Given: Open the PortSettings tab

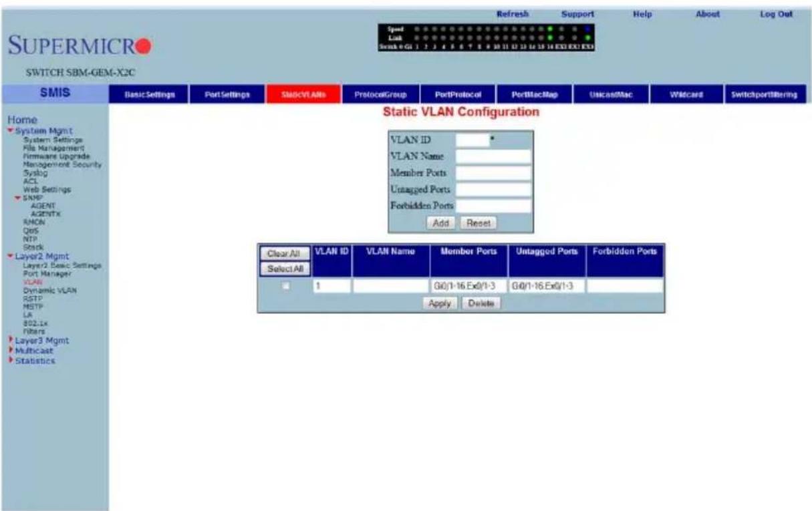Looking at the screenshot, I should 227,95.
